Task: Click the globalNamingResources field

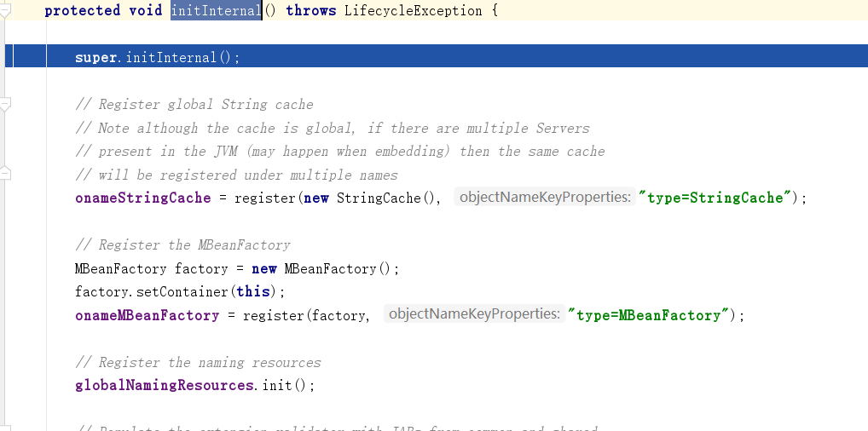Action: 165,385
